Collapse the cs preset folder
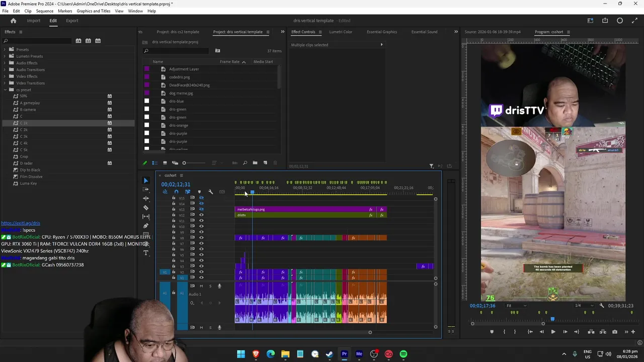 pyautogui.click(x=5, y=89)
